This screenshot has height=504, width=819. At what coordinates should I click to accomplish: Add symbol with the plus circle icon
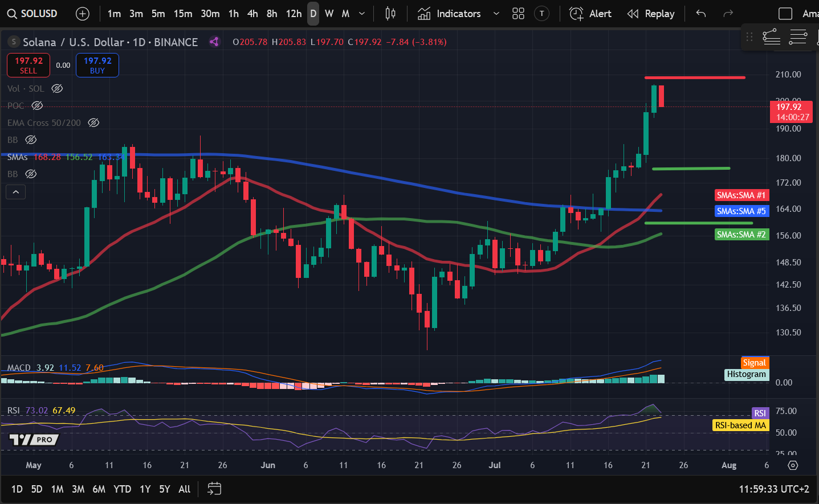click(x=83, y=14)
